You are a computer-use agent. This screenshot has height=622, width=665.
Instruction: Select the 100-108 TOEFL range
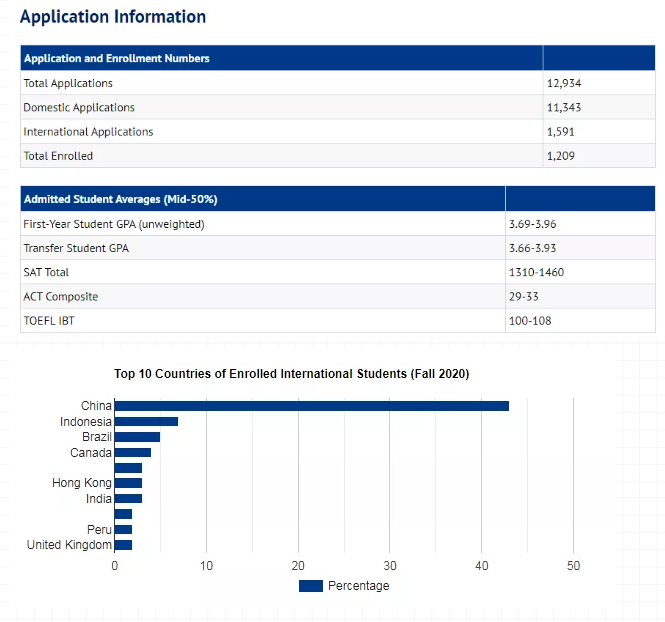pos(530,321)
